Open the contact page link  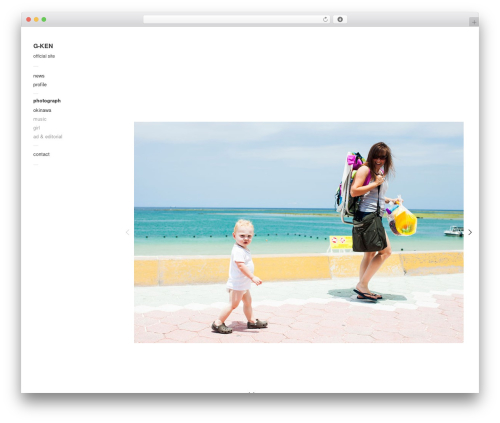click(x=41, y=154)
